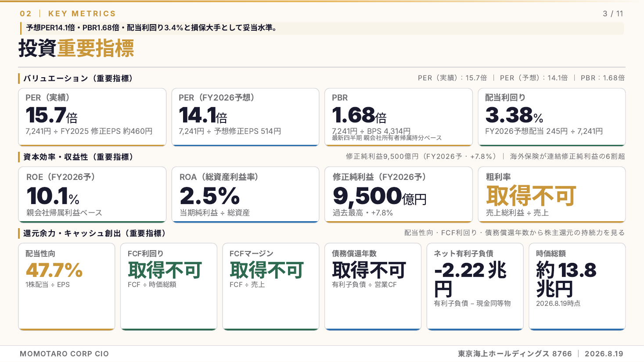Click the 修正純利益（FY2026予） card label
The image size is (644, 362).
(x=379, y=177)
